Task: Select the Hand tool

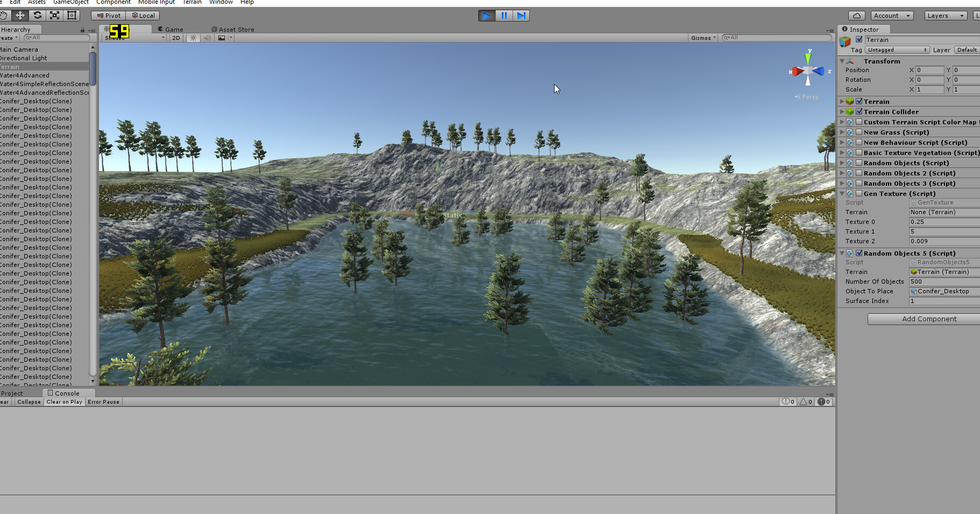Action: point(4,15)
